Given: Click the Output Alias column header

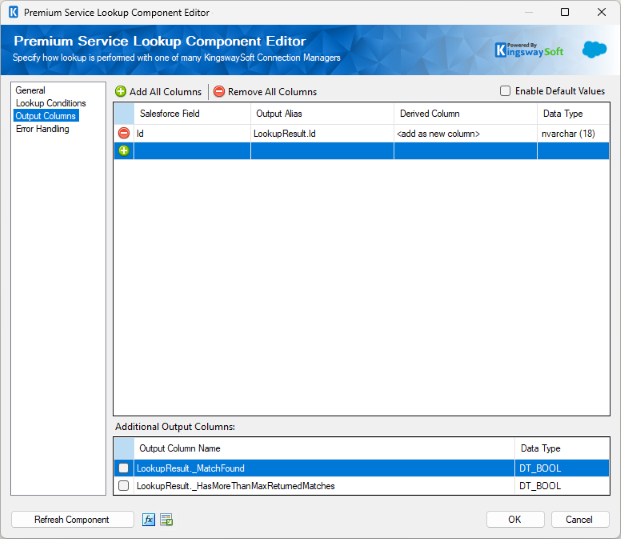Looking at the screenshot, I should 322,114.
